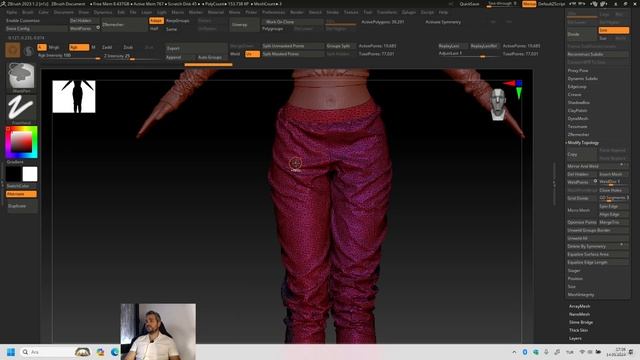Open the Brush menu

[28, 13]
